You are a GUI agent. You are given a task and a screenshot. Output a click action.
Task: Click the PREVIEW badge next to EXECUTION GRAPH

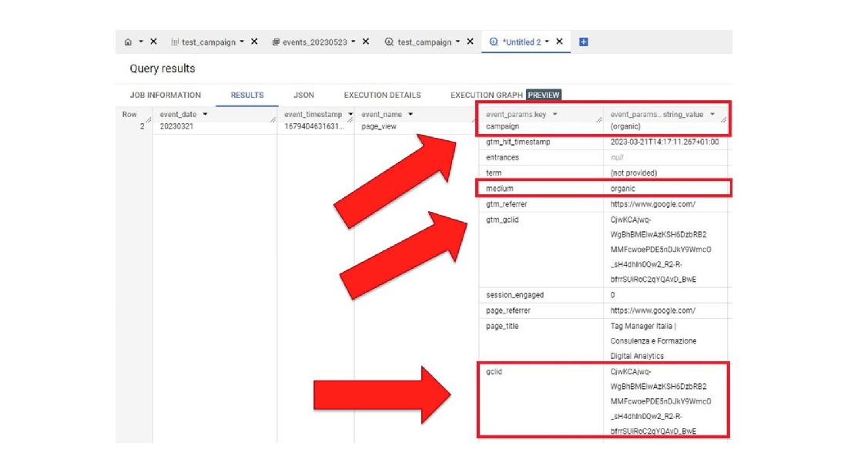click(x=545, y=95)
